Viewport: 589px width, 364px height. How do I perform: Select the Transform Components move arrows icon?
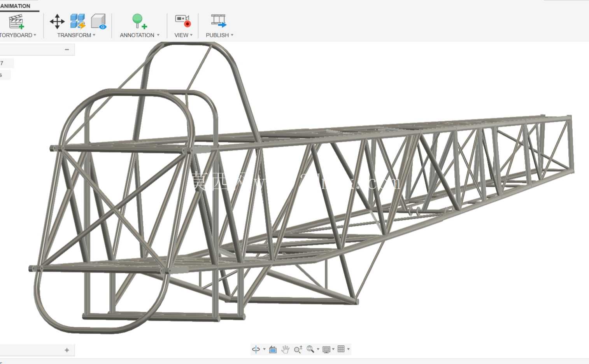point(57,21)
